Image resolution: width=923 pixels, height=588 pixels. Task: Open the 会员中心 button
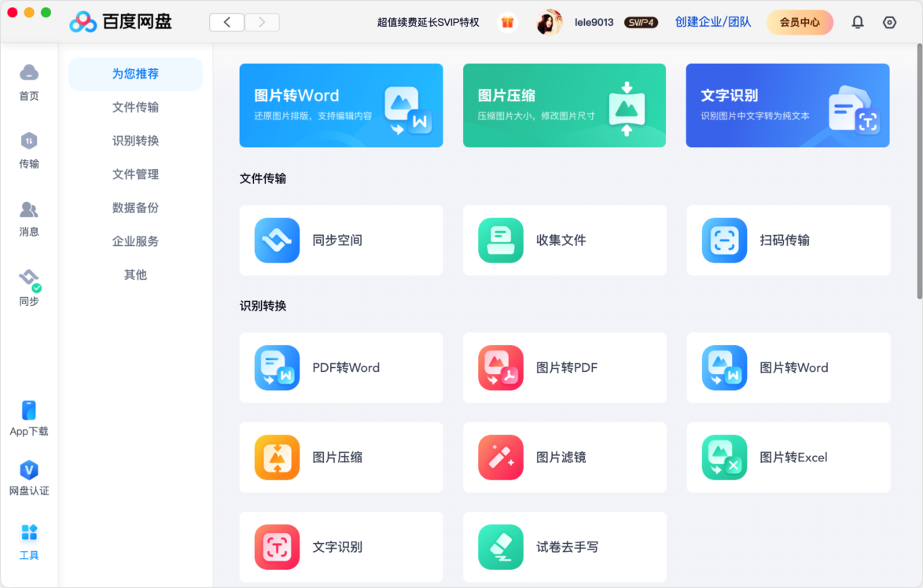(x=800, y=22)
